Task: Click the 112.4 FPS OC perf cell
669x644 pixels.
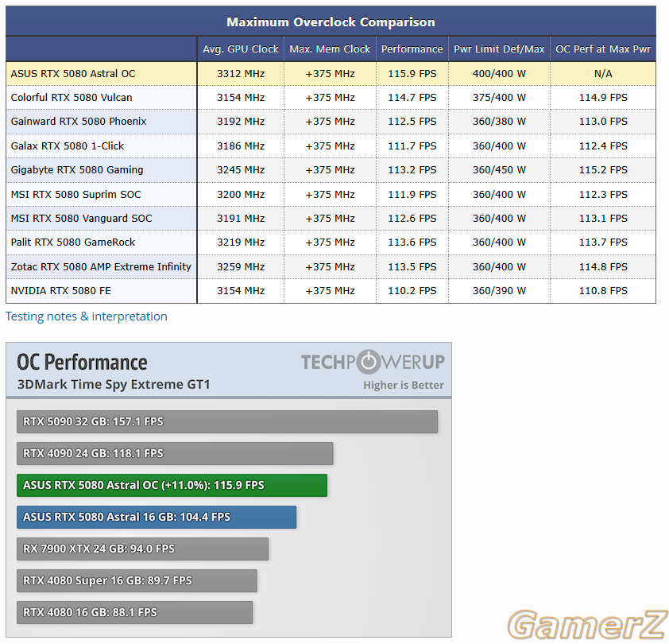Action: pyautogui.click(x=603, y=146)
